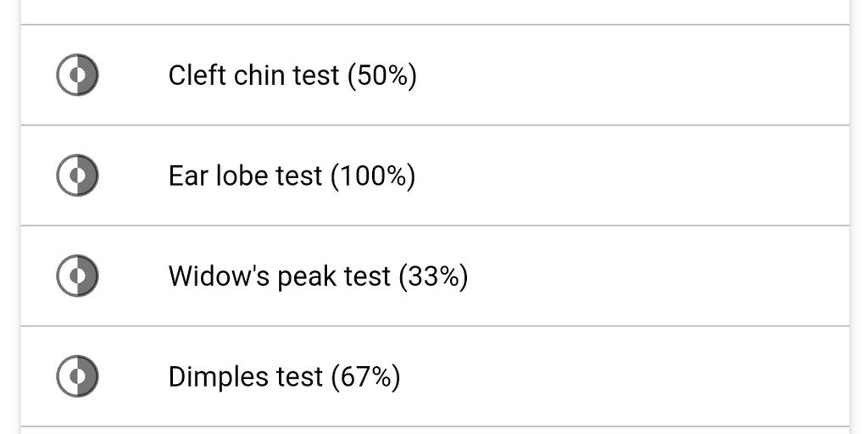Click the contrast icon beside Dimples test
The width and height of the screenshot is (868, 434).
77,376
